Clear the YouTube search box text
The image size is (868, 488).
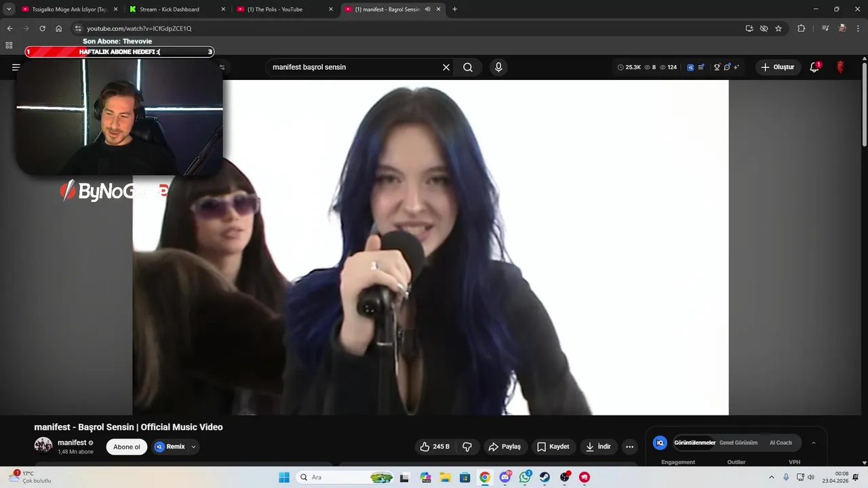(x=446, y=67)
